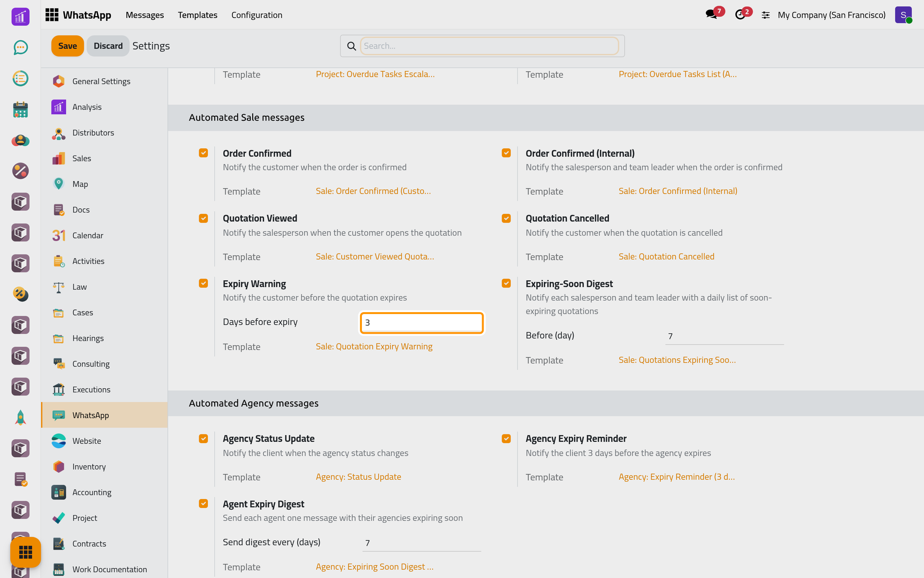Click the Search settings field

pyautogui.click(x=489, y=46)
